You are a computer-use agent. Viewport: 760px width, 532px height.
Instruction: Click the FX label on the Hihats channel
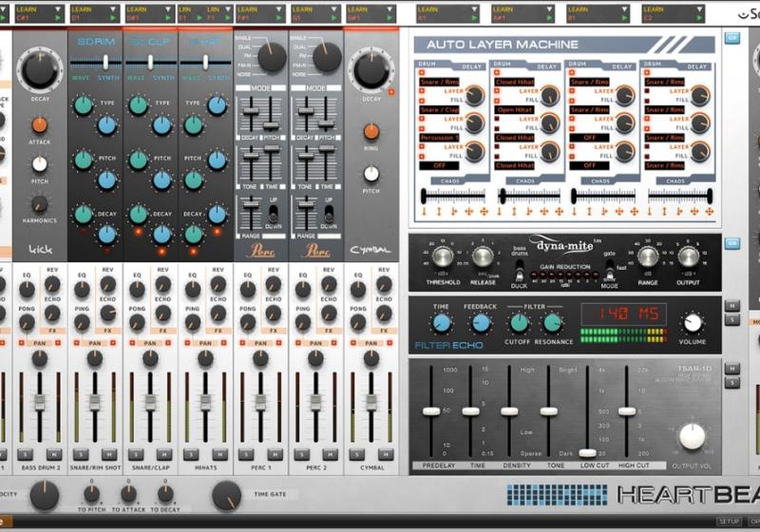pyautogui.click(x=218, y=331)
